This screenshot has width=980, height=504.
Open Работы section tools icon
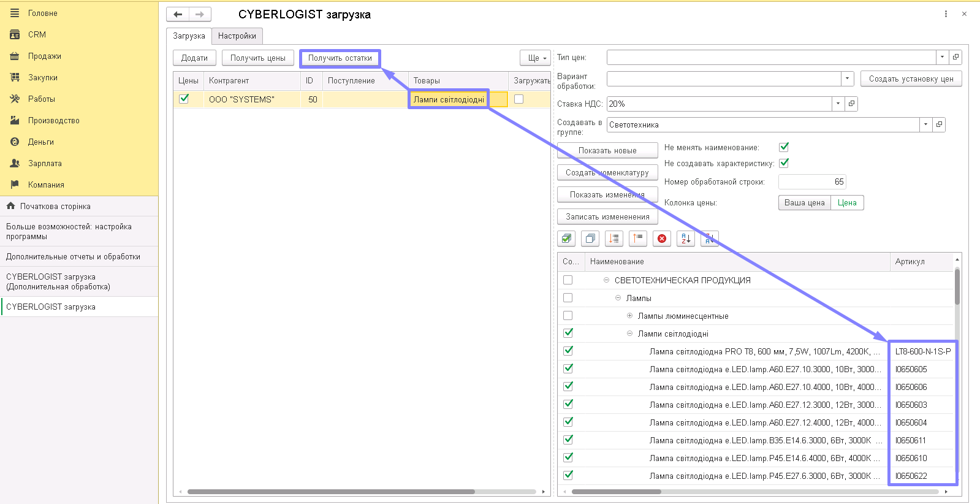click(15, 99)
